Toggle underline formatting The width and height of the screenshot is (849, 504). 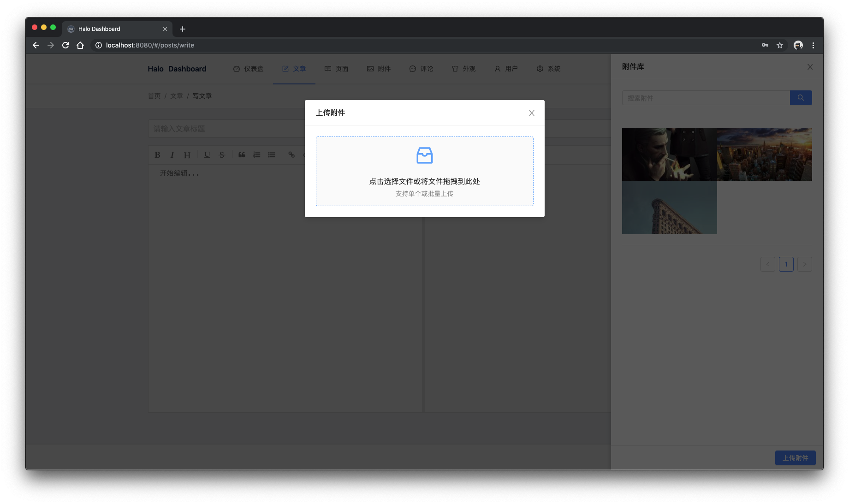tap(207, 155)
